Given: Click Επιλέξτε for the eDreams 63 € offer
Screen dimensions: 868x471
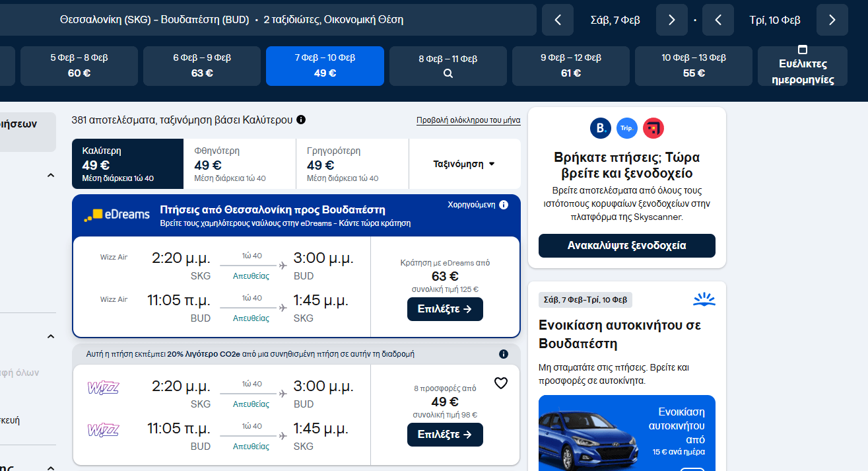Looking at the screenshot, I should tap(445, 309).
